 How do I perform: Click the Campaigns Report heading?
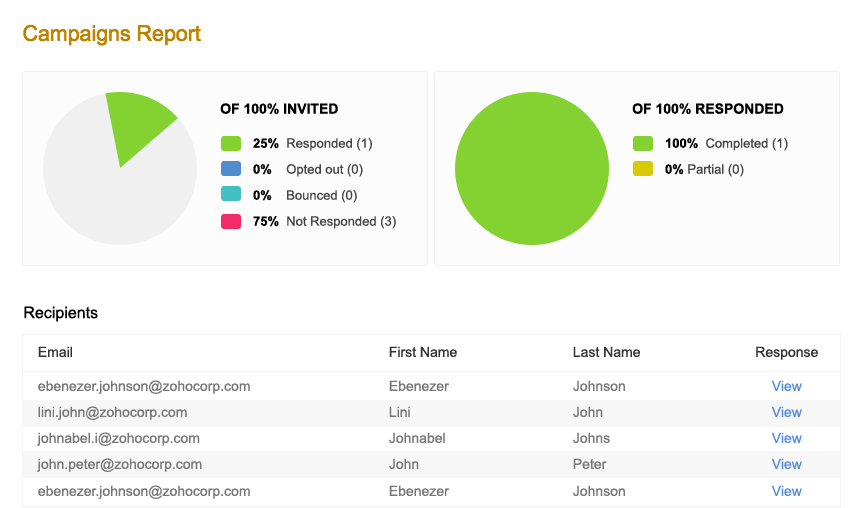[112, 34]
